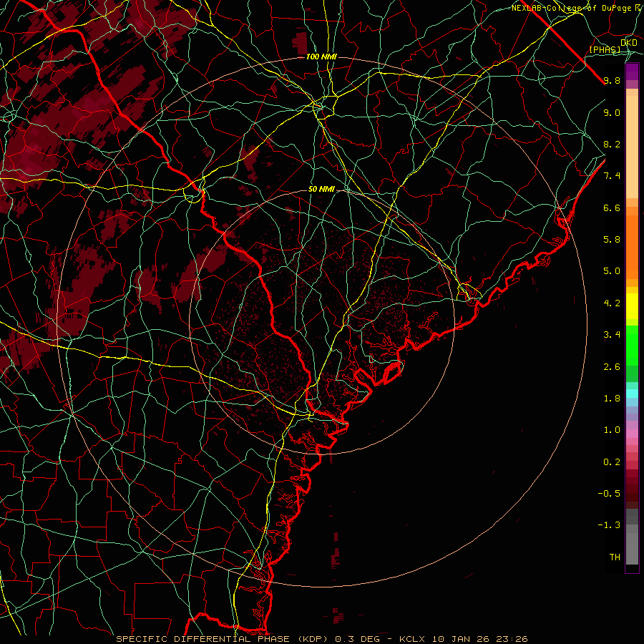Click the 0.2 value on the scale
The width and height of the screenshot is (644, 644).
coord(612,462)
